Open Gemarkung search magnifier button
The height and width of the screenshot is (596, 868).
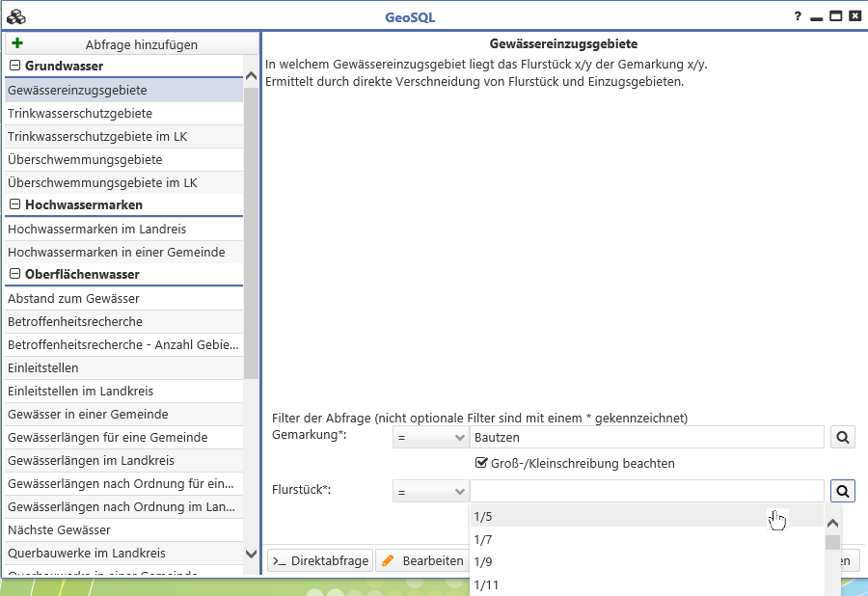point(843,437)
